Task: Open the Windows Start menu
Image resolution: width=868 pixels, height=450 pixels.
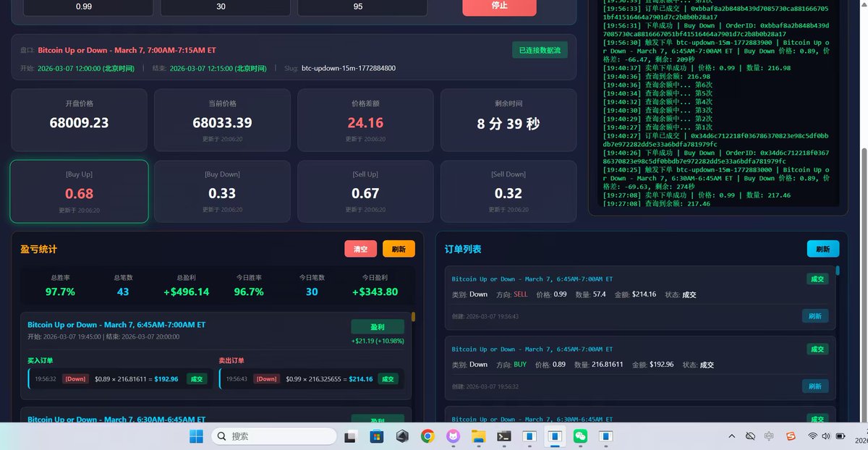Action: point(196,436)
